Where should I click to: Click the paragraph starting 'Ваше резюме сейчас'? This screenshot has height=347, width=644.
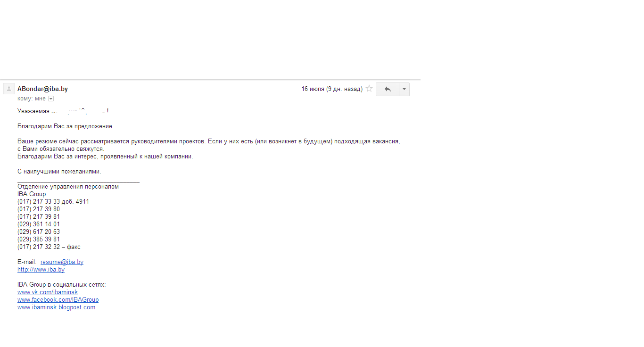pyautogui.click(x=209, y=145)
